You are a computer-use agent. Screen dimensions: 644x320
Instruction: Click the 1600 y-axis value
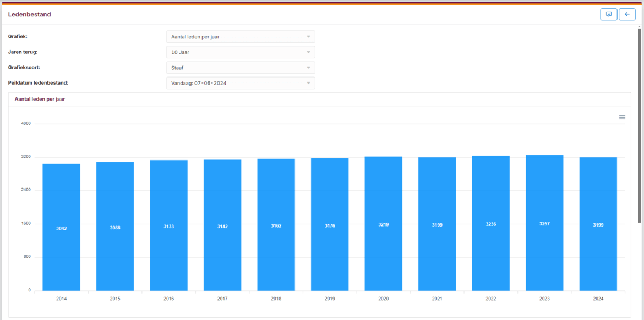click(26, 224)
